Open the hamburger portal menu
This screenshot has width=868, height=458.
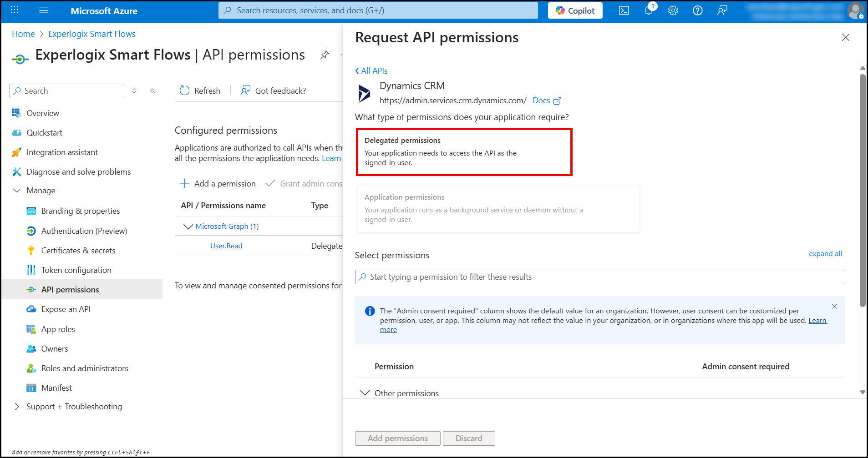tap(44, 10)
